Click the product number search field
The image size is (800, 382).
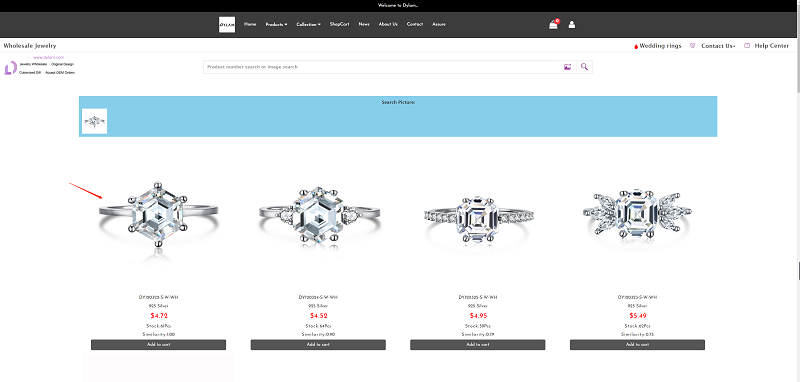click(383, 67)
